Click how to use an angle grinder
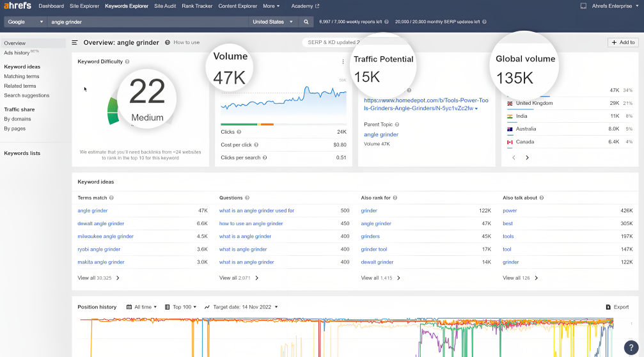This screenshot has height=357, width=644. [251, 223]
